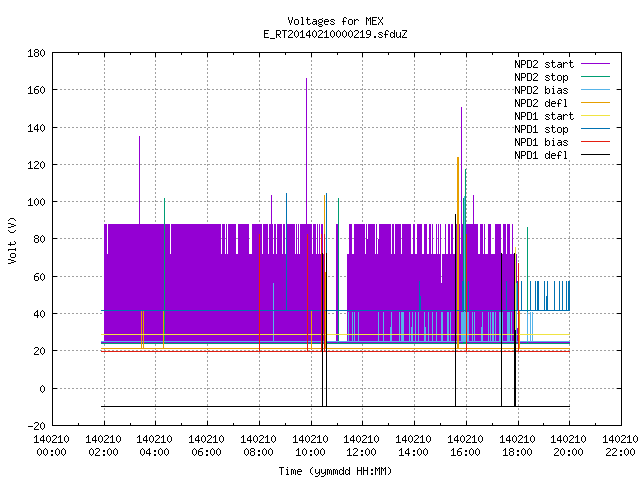Screen dimensions: 640x480
Task: Select the 'NPD1 stop' legend label
Action: 541,129
